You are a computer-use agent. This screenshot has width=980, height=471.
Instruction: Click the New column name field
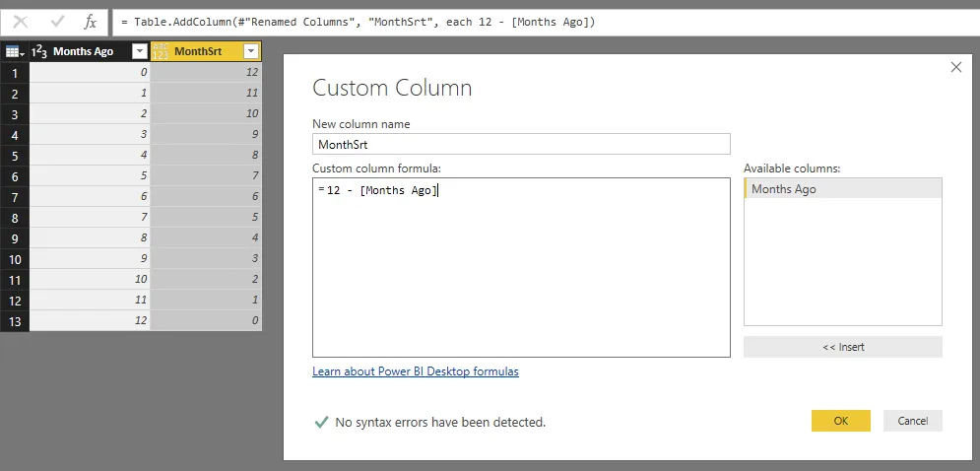pos(521,144)
